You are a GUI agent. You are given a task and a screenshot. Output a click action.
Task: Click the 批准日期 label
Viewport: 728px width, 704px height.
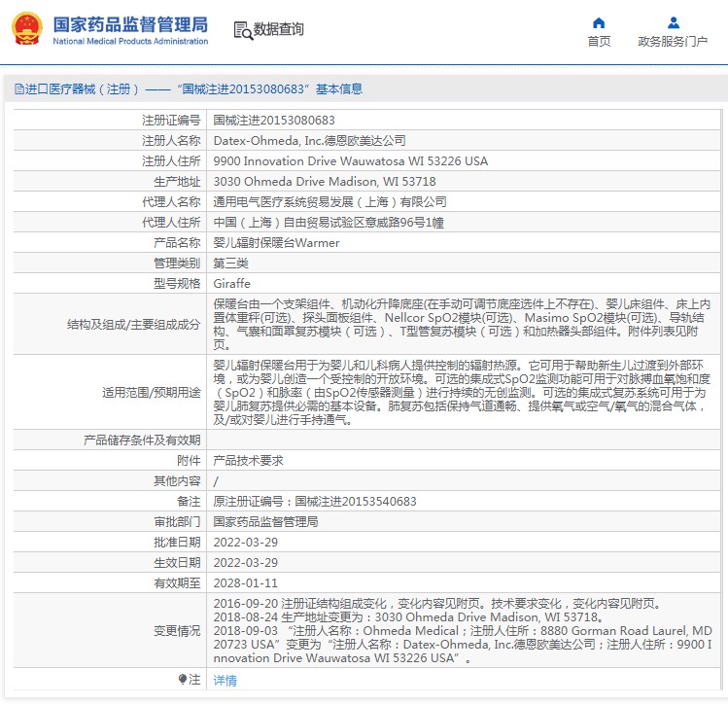point(177,543)
